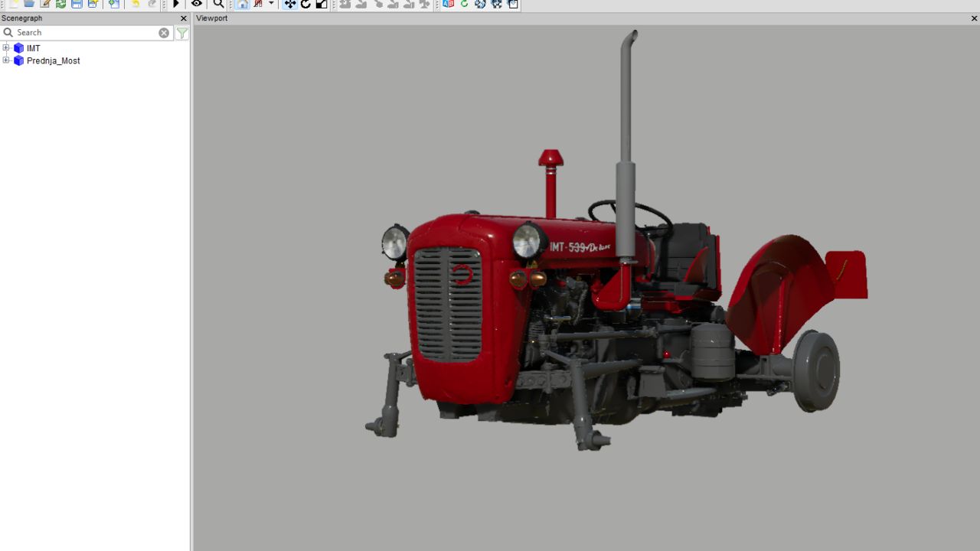Click the eye visibility toolbar icon
Image resolution: width=980 pixels, height=551 pixels.
[197, 4]
